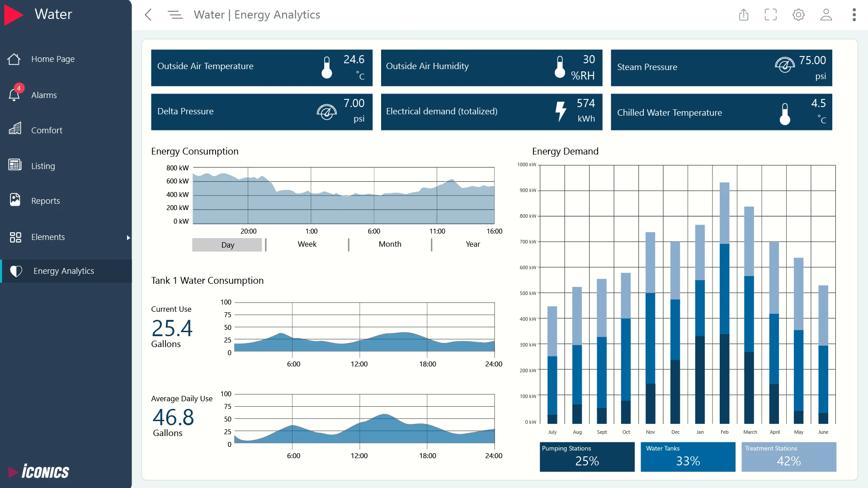Click the Treatment Stations 42% tile
868x488 pixels.
point(788,456)
